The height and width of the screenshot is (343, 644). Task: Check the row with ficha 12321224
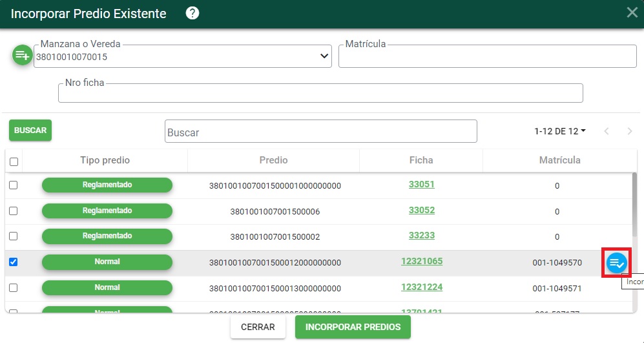coord(14,287)
